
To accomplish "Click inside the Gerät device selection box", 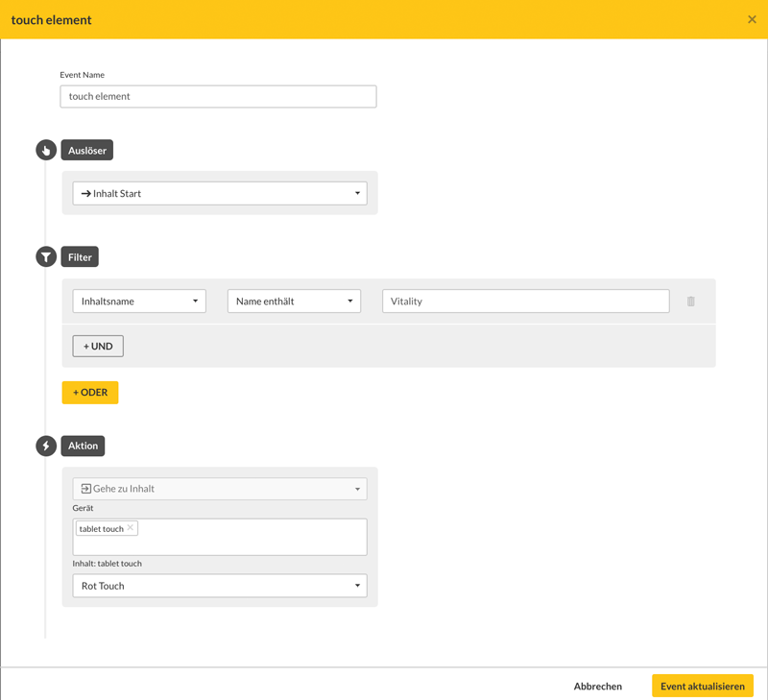I will pos(220,538).
